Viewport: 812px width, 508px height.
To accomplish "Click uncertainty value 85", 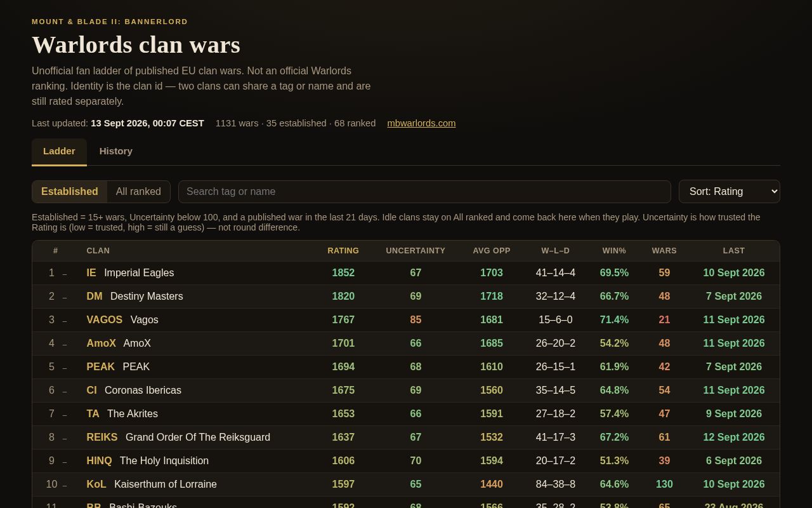I will click(x=416, y=320).
